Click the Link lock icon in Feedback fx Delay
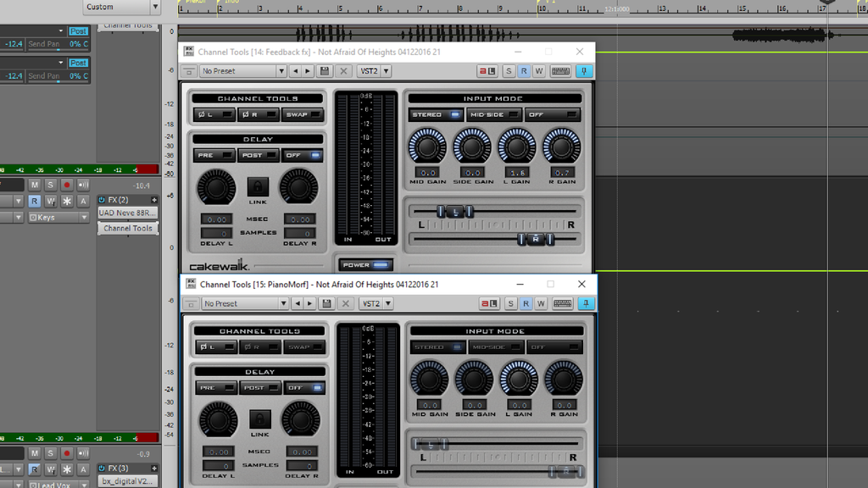Screen dimensions: 868x488 pos(258,186)
